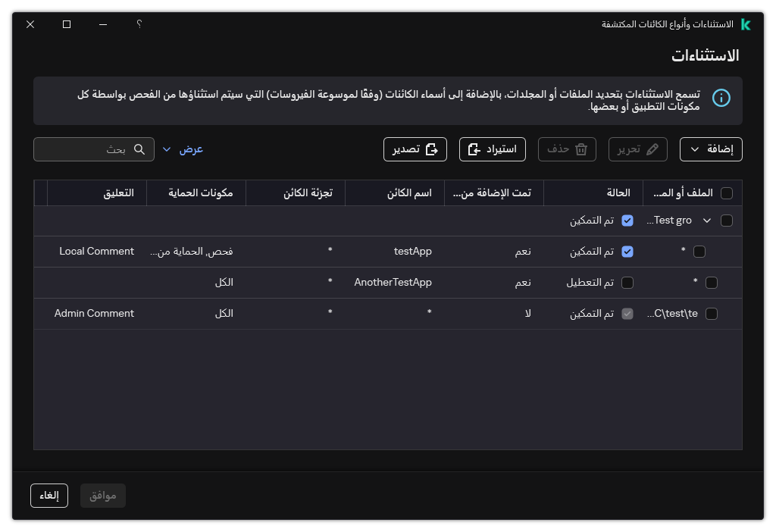Disable the enabled testApp exclusion checkbox
The width and height of the screenshot is (776, 532).
click(627, 251)
